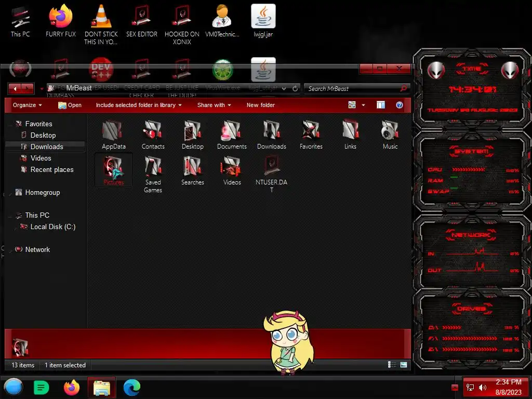Select the Pictures folder
Image resolution: width=532 pixels, height=399 pixels.
pos(113,170)
